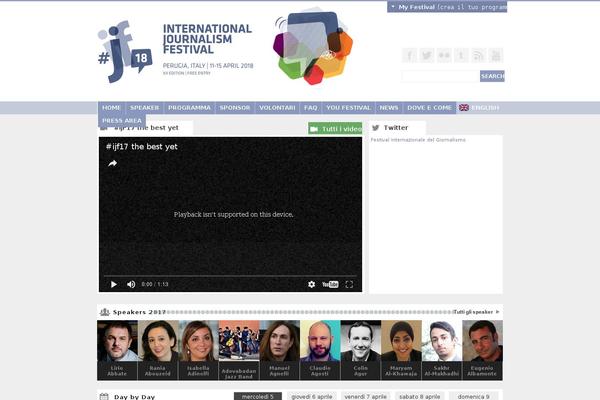
Task: Open the RSS feed icon in header
Action: coord(478,56)
